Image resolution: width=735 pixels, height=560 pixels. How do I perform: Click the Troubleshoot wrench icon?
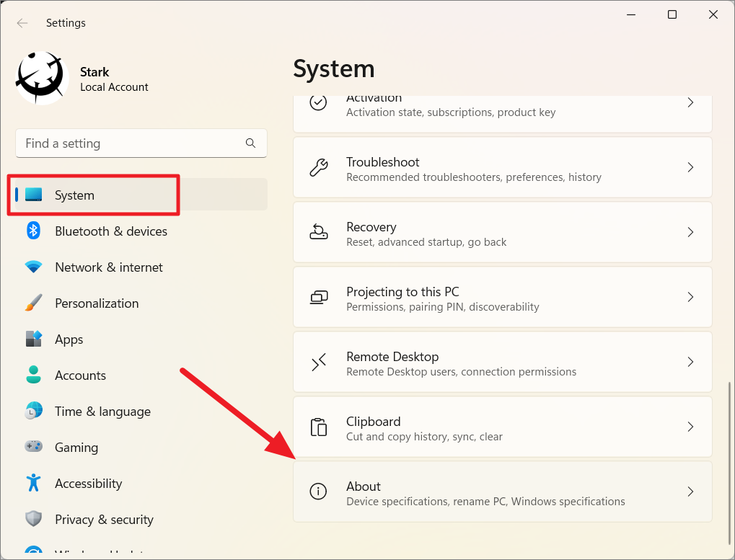[x=318, y=167]
